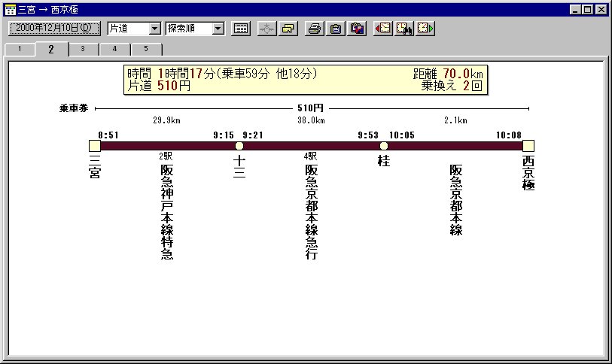612x364 pixels.
Task: Select route tab 2
Action: click(51, 49)
